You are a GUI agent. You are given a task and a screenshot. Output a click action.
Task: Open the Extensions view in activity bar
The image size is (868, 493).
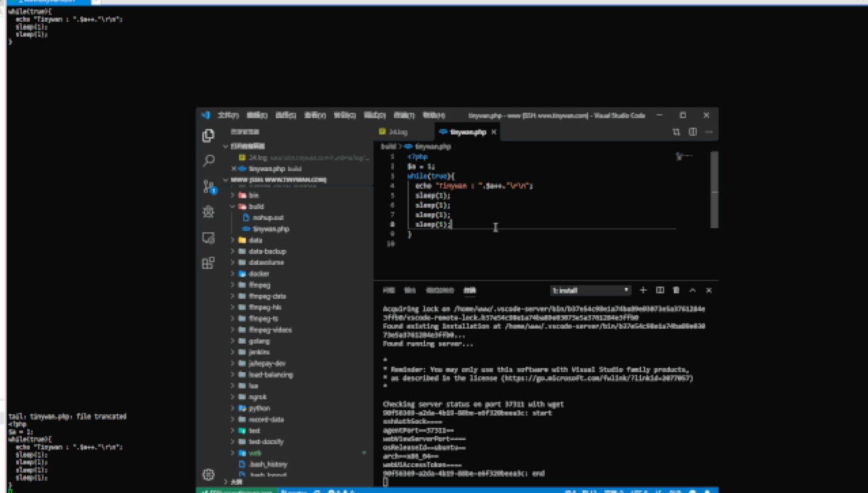pos(209,263)
